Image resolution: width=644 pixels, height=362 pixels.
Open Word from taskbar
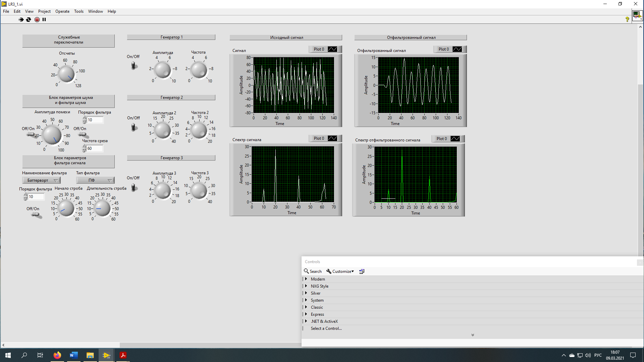pyautogui.click(x=73, y=355)
